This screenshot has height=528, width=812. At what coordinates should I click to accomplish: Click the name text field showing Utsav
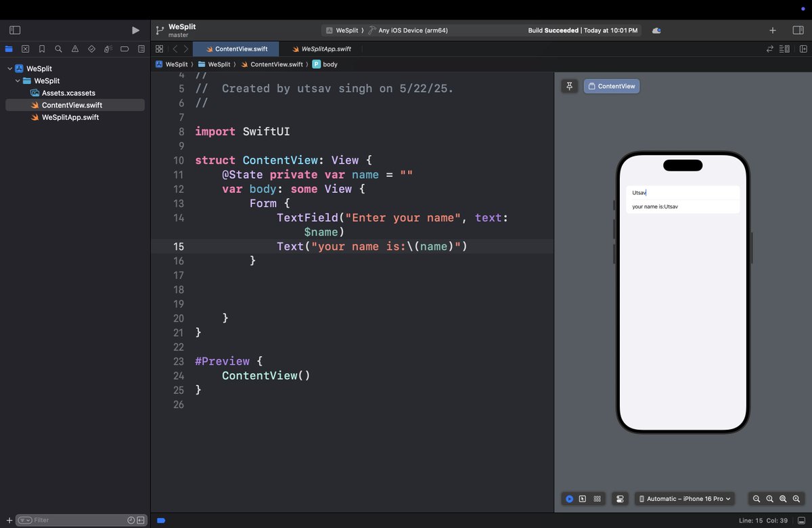coord(683,193)
